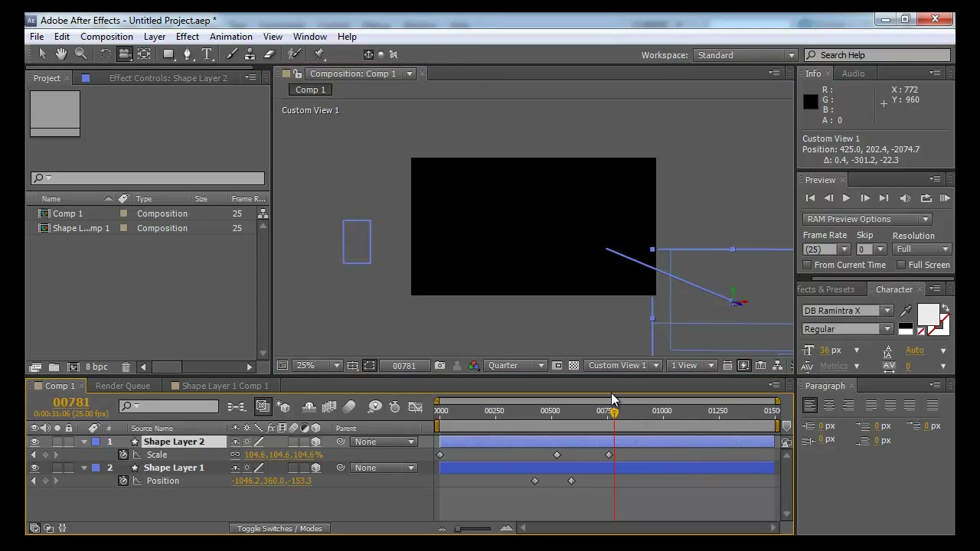Select the Rotation tool
Viewport: 980px width, 551px height.
106,54
